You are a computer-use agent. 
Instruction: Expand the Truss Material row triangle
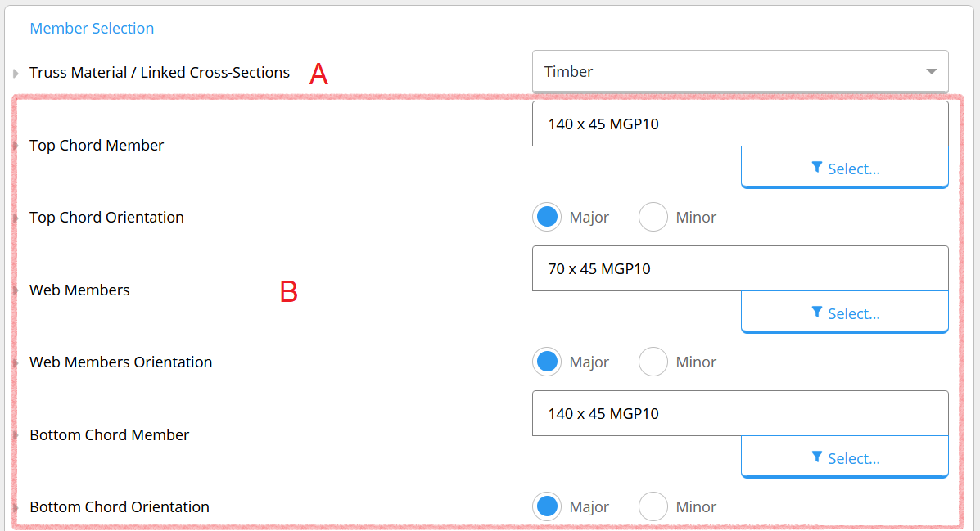tap(16, 73)
